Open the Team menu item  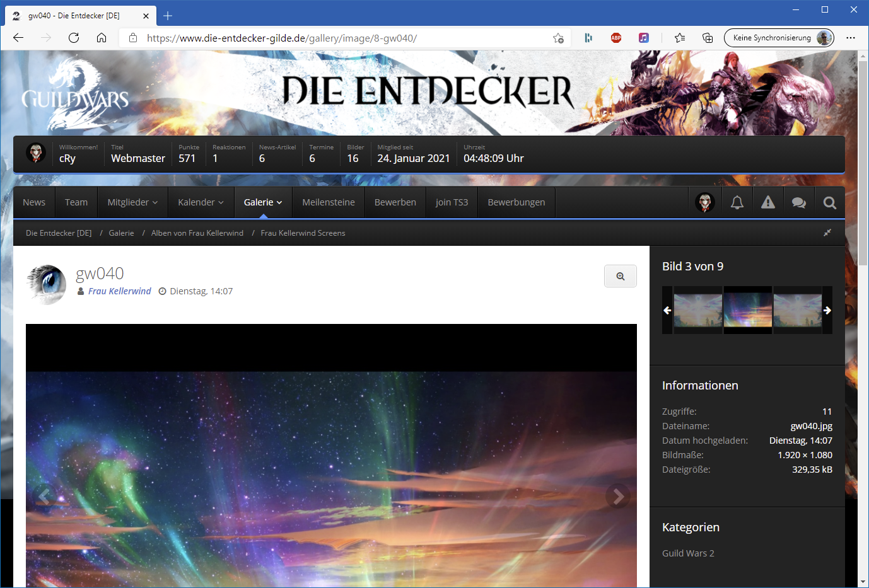(76, 202)
